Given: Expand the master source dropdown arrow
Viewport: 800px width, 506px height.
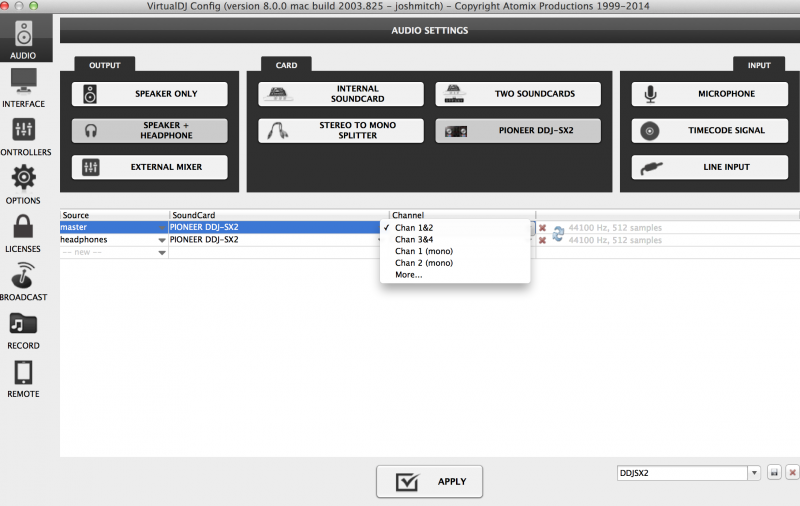Looking at the screenshot, I should coord(162,228).
